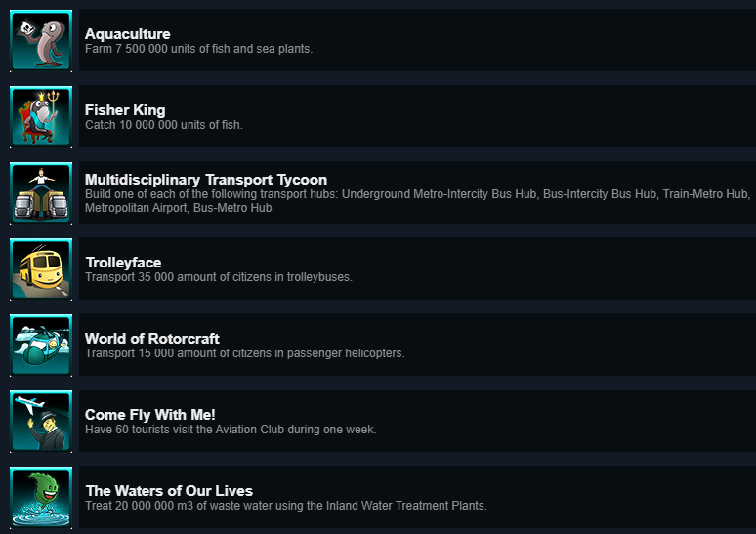Click the World of Rotorcraft helicopter icon
The image size is (756, 534).
click(41, 345)
